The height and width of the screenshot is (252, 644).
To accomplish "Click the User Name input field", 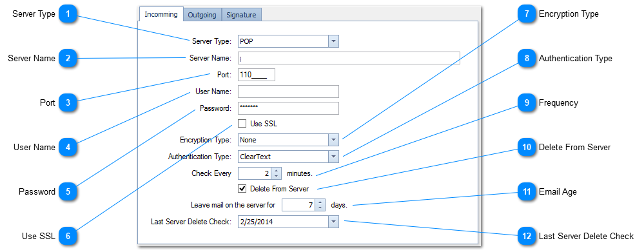I will click(x=288, y=92).
